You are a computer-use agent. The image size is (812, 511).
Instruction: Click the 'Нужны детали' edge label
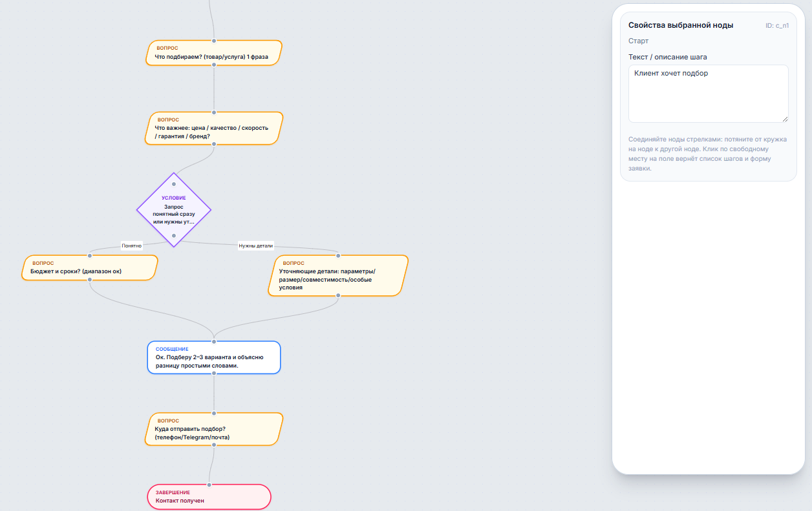coord(256,245)
